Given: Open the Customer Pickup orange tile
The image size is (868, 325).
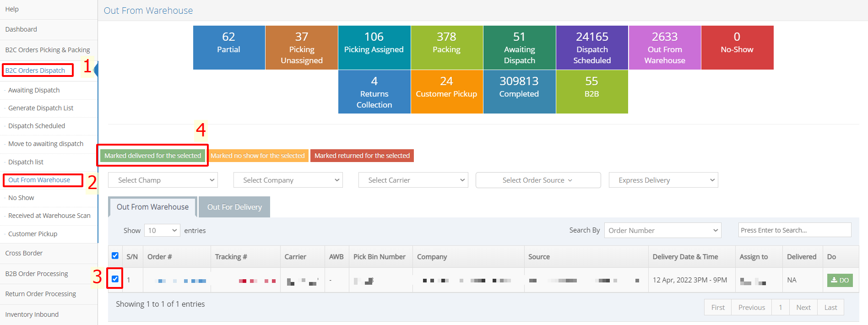Looking at the screenshot, I should coord(446,92).
